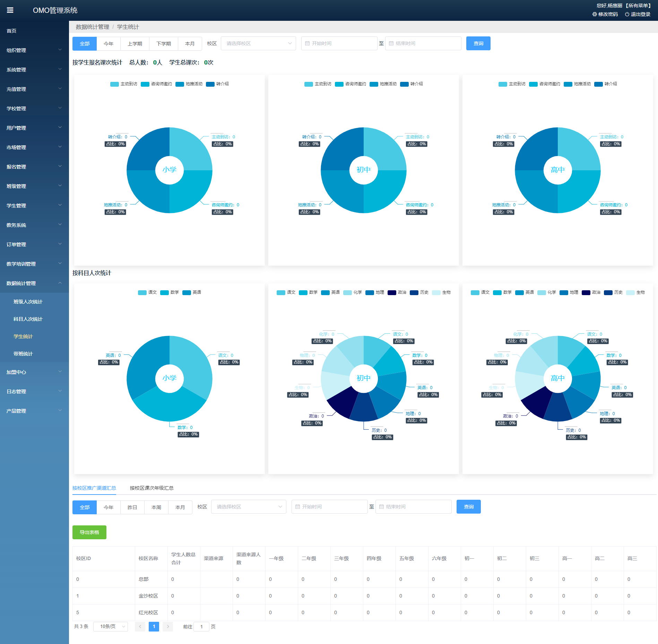Screen dimensions: 658x644
Task: Select 本周 filter in lower section
Action: 156,507
